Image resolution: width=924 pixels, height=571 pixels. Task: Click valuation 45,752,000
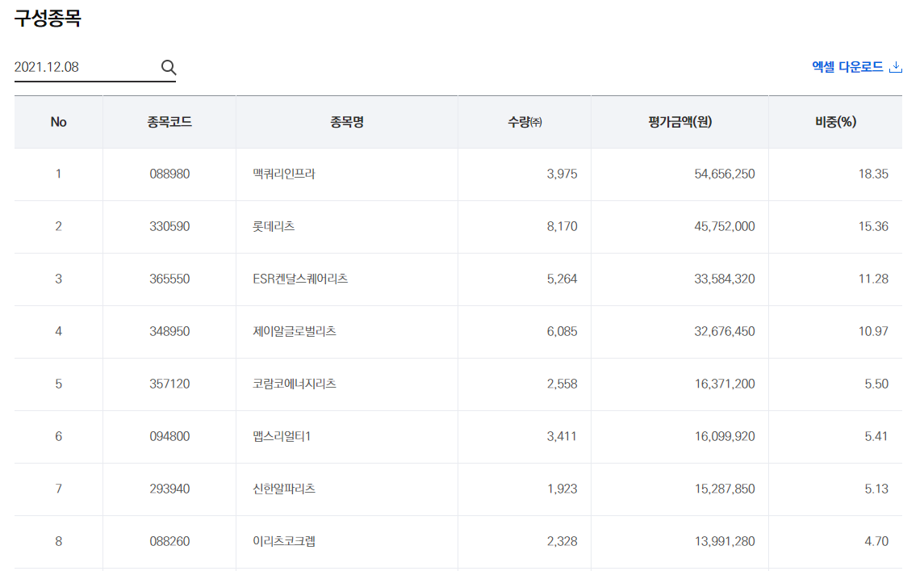[x=724, y=226]
